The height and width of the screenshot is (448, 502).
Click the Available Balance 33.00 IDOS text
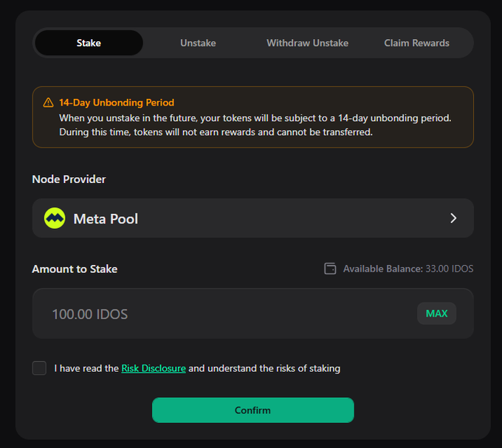pos(408,269)
